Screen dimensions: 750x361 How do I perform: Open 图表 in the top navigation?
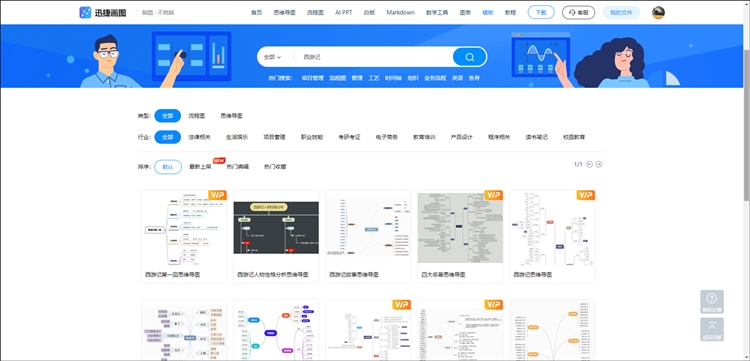pos(465,12)
